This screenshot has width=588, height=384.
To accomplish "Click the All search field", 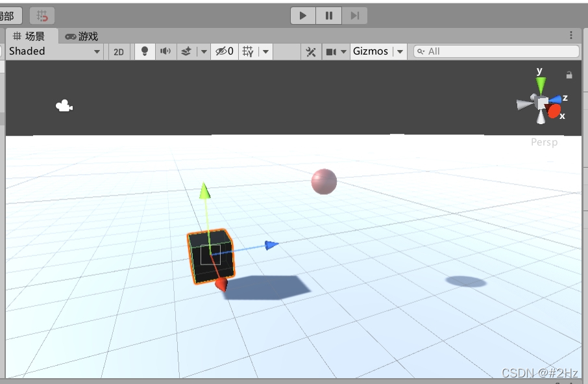I will click(496, 51).
